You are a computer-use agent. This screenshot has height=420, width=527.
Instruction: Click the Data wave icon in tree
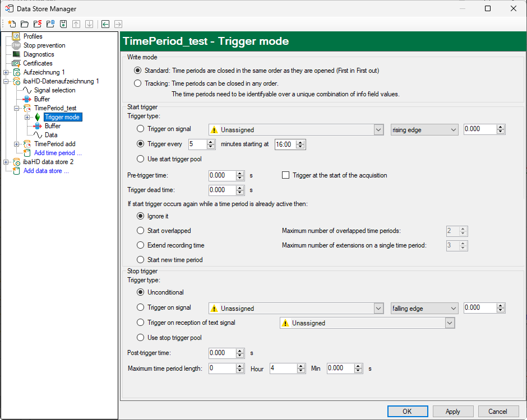pyautogui.click(x=38, y=135)
